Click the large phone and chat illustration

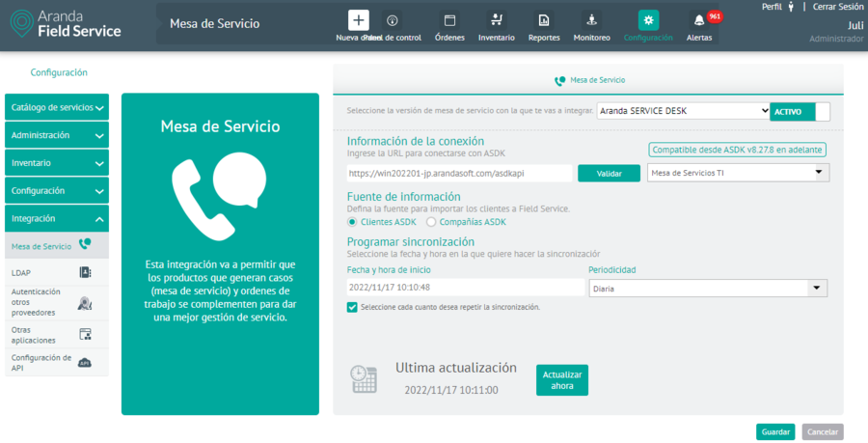[219, 196]
